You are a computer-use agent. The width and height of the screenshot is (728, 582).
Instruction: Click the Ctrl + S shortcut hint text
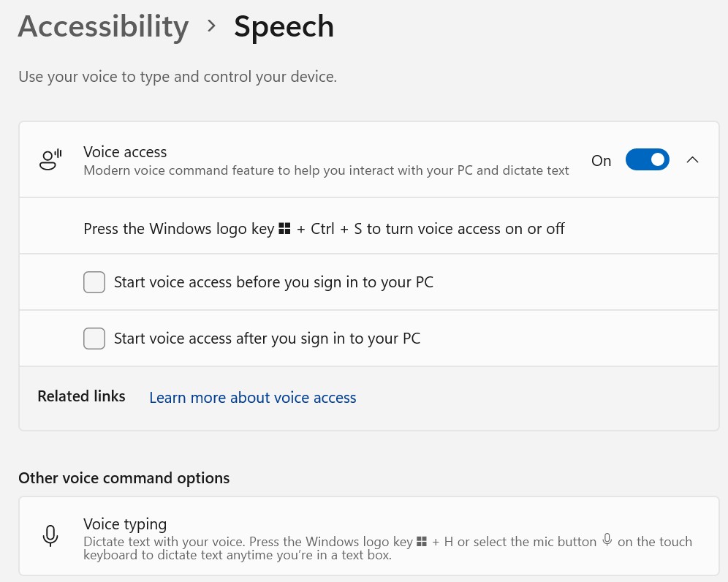[324, 229]
